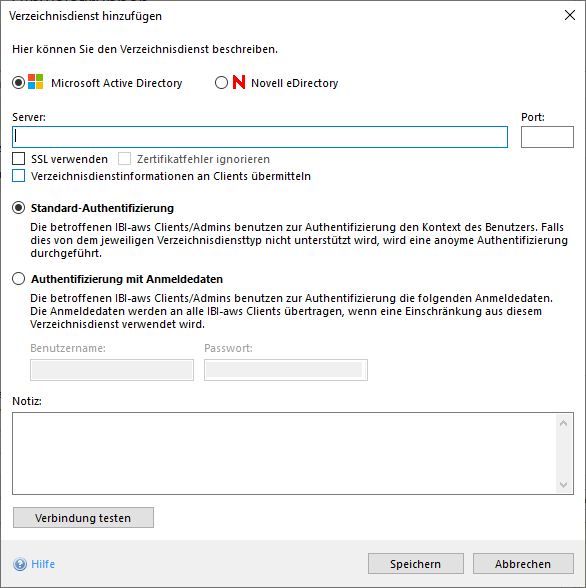Click the Notiz scrollbar down arrow
Screen dimensions: 586x588
[563, 484]
